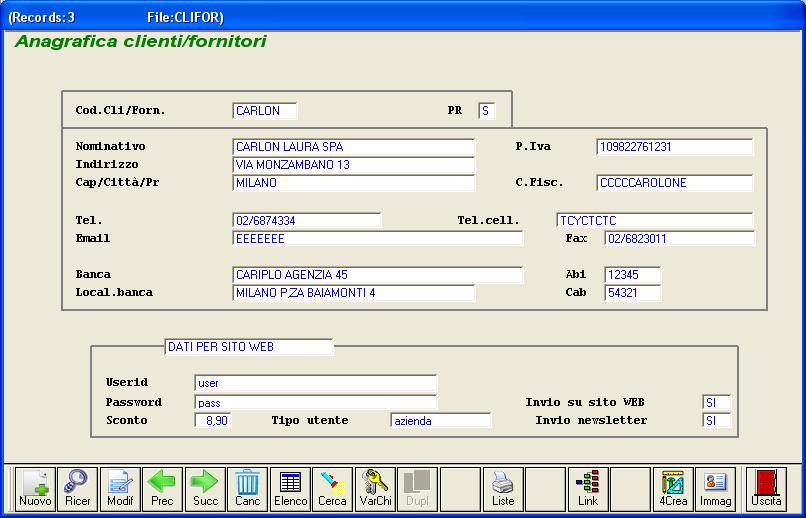Select the Nominativo label
Viewport: 806px width, 518px height.
pos(111,146)
